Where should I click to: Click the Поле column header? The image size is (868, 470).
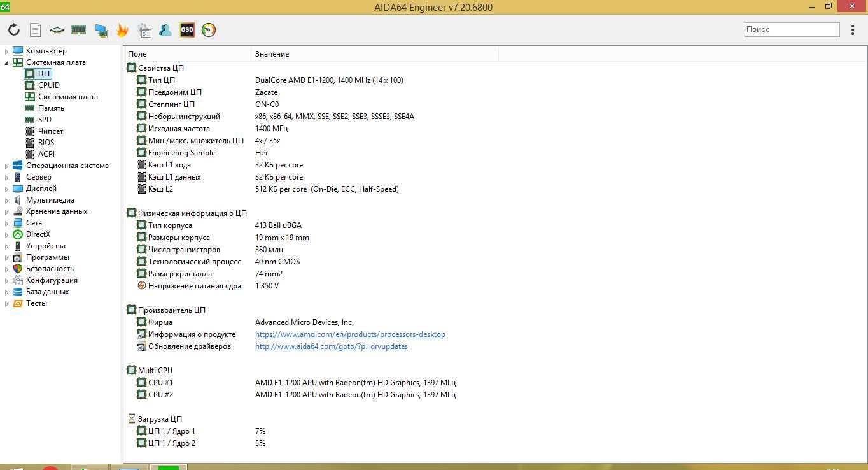(187, 54)
